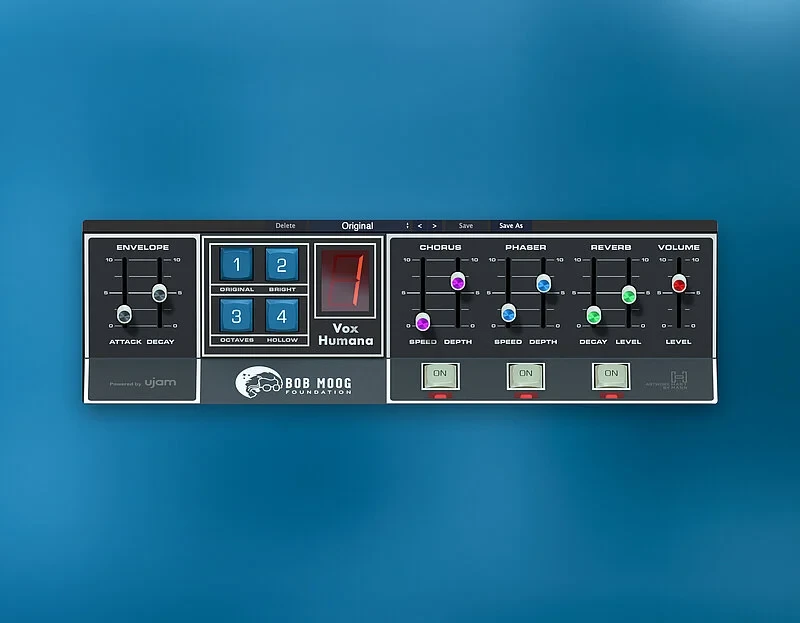Toggle the Reverb ON switch

coord(611,375)
